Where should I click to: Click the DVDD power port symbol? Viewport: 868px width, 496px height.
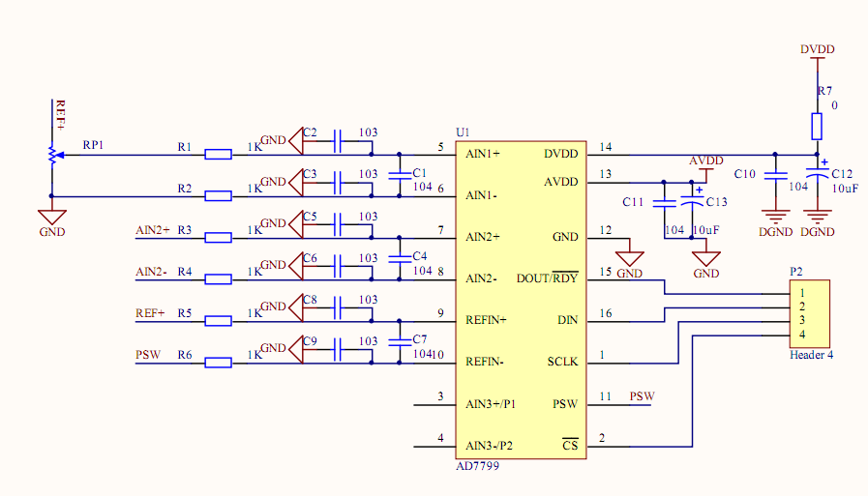click(x=817, y=58)
